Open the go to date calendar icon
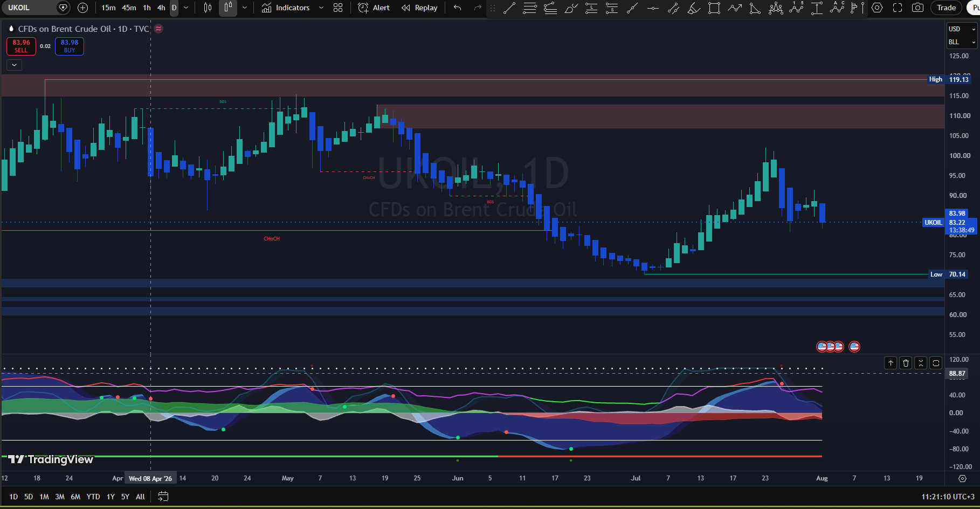This screenshot has width=980, height=509. coord(163,497)
